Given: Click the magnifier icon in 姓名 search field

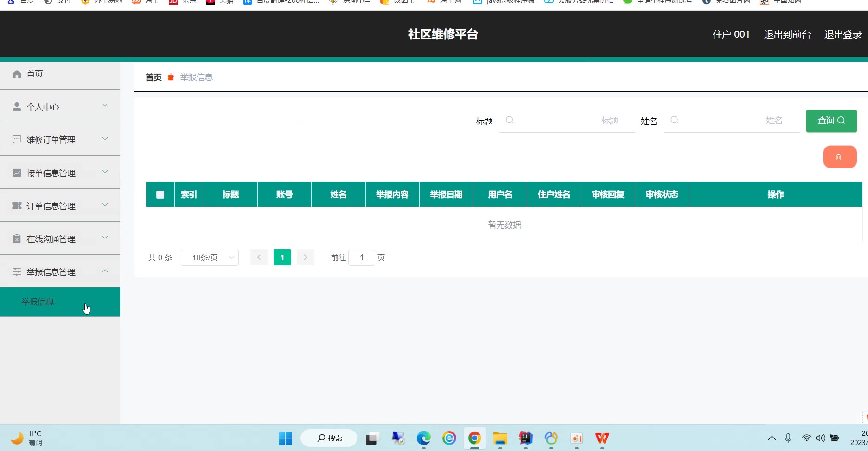Looking at the screenshot, I should (x=675, y=120).
